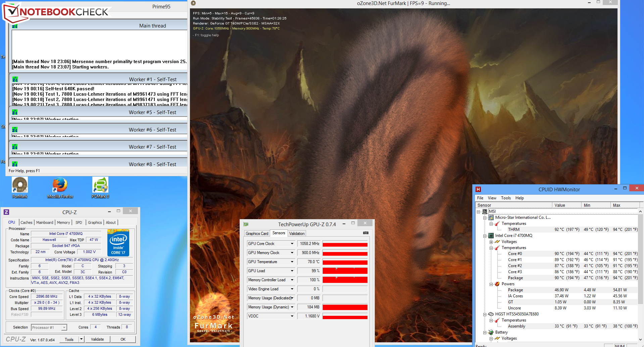
Task: Click the Validate button in CPU-Z
Action: point(97,339)
